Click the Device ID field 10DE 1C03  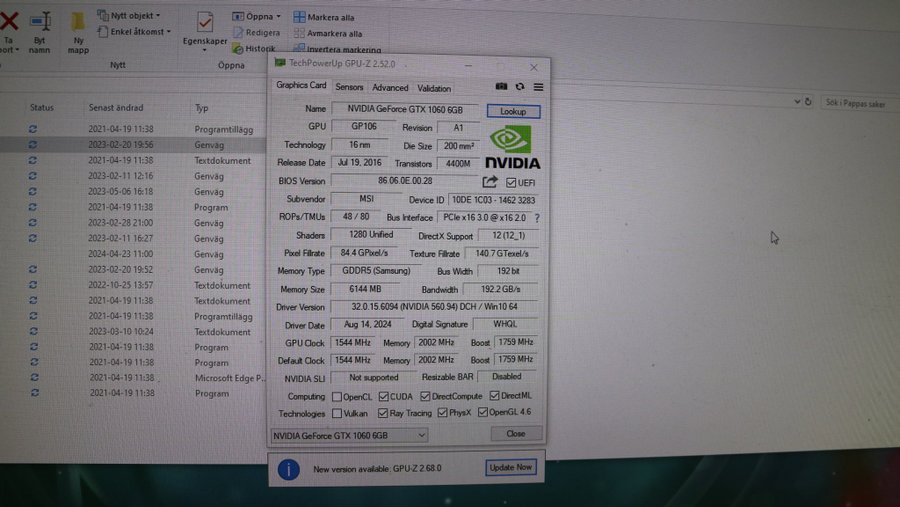click(493, 200)
